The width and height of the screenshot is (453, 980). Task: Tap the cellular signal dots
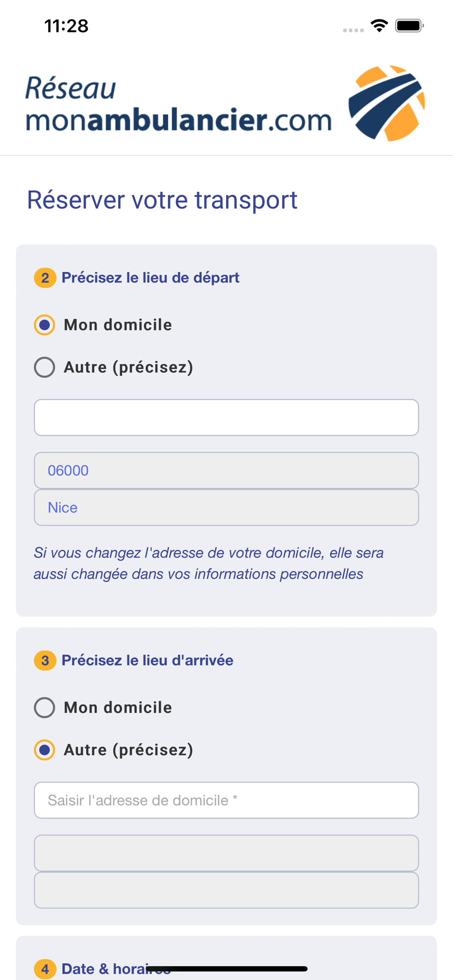coord(353,30)
